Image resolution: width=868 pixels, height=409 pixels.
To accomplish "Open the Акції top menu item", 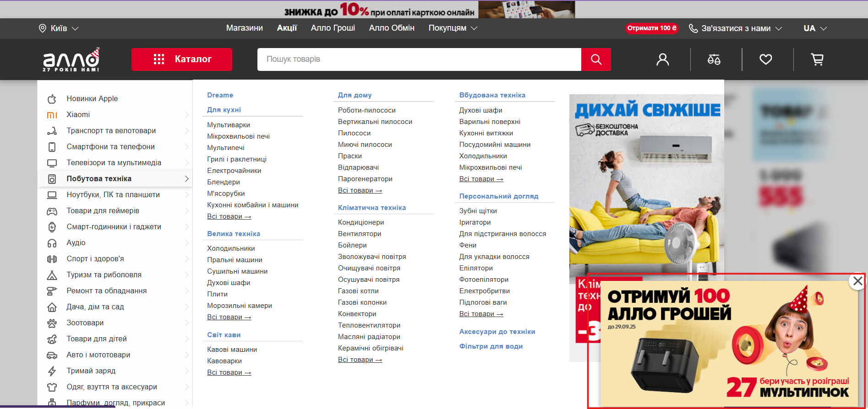I will pyautogui.click(x=287, y=28).
